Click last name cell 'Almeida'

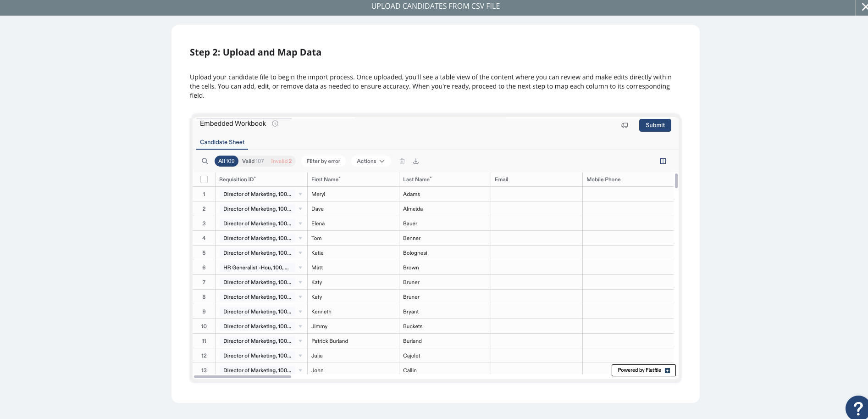(x=445, y=209)
